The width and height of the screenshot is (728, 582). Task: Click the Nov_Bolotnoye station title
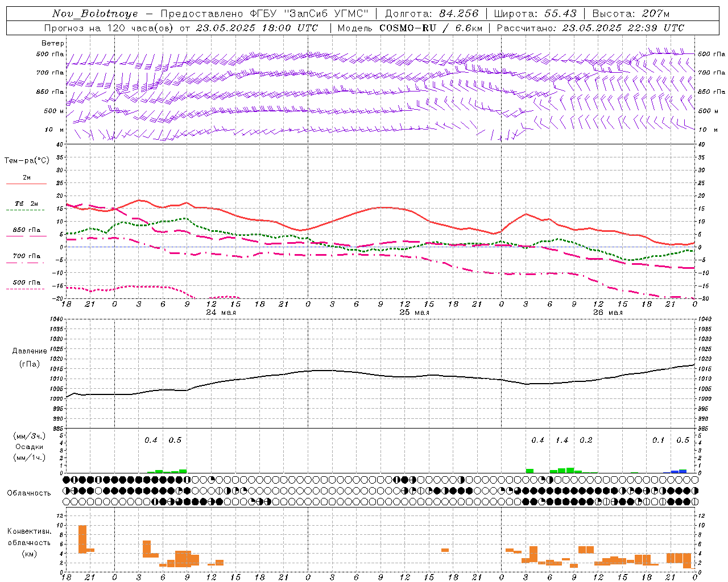tap(95, 14)
